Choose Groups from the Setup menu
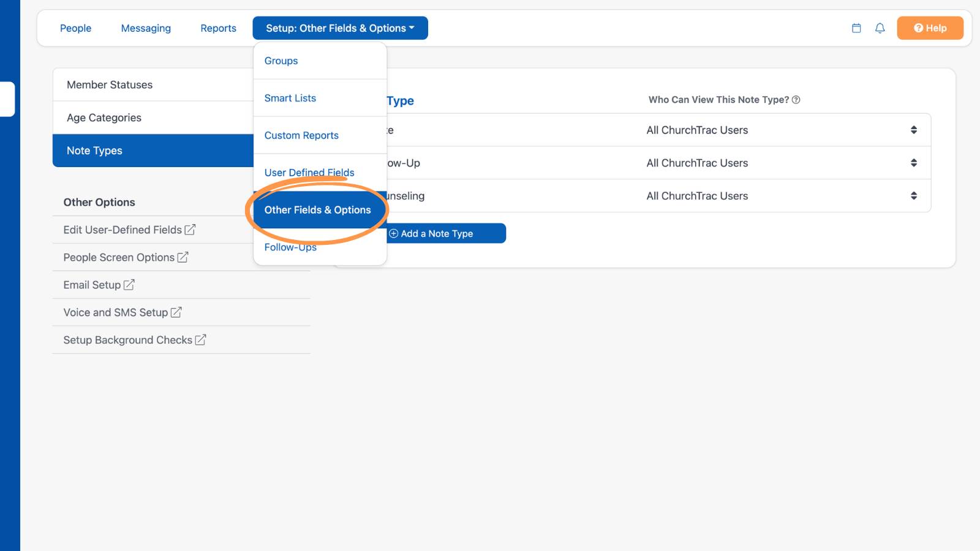980x551 pixels. tap(320, 61)
